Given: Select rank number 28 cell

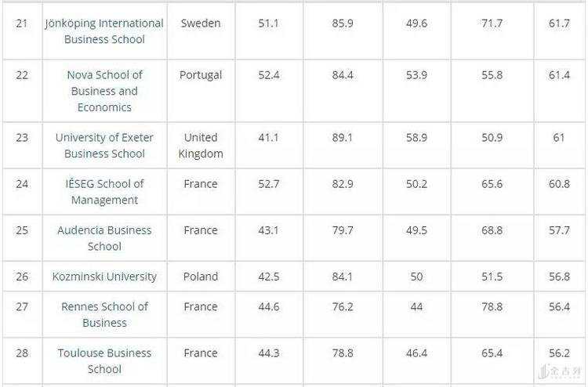Looking at the screenshot, I should 22,353.
